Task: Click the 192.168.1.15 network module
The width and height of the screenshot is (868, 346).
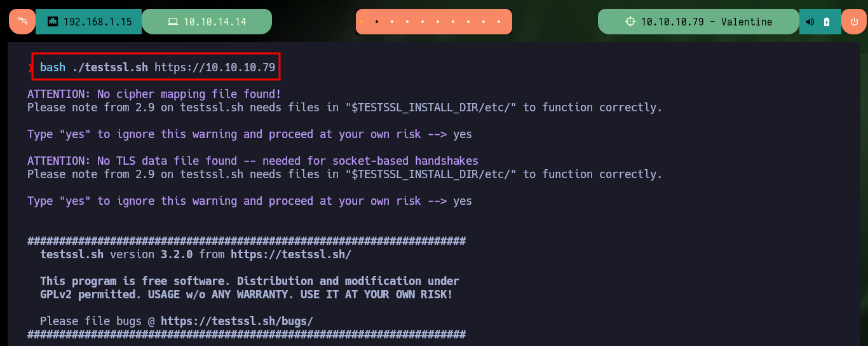Action: [88, 22]
